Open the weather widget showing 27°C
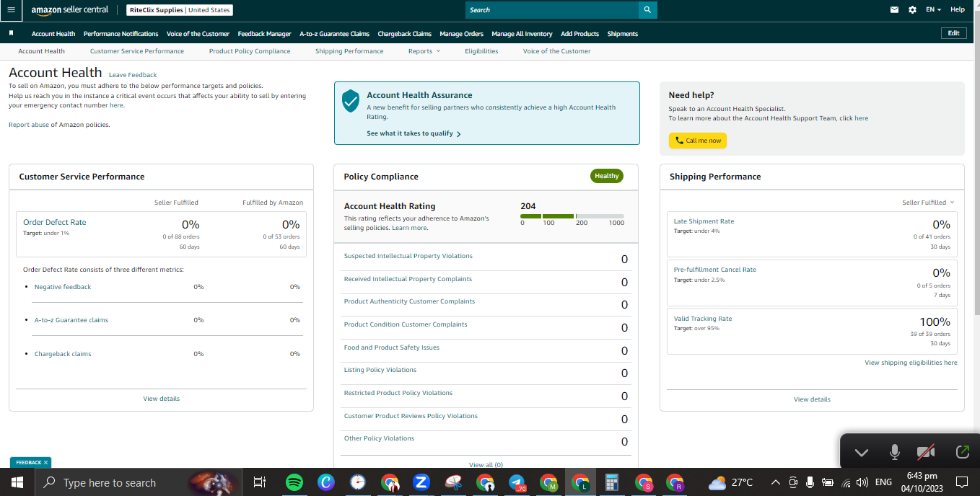 731,482
